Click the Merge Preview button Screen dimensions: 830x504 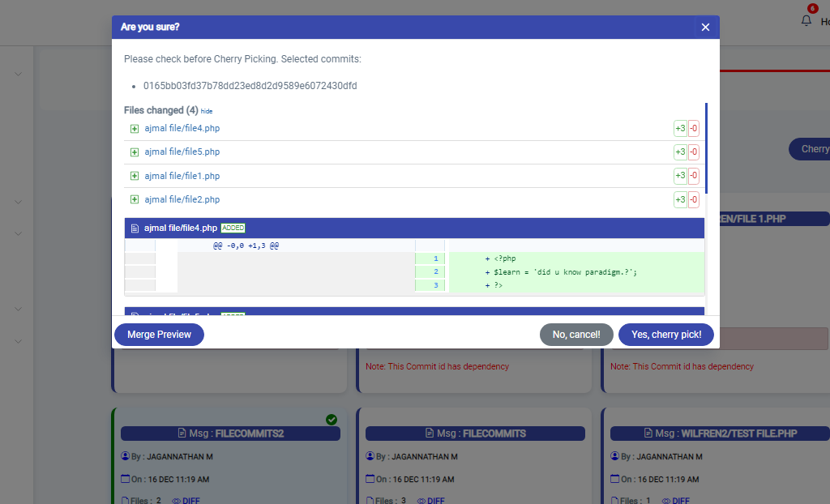[159, 335]
